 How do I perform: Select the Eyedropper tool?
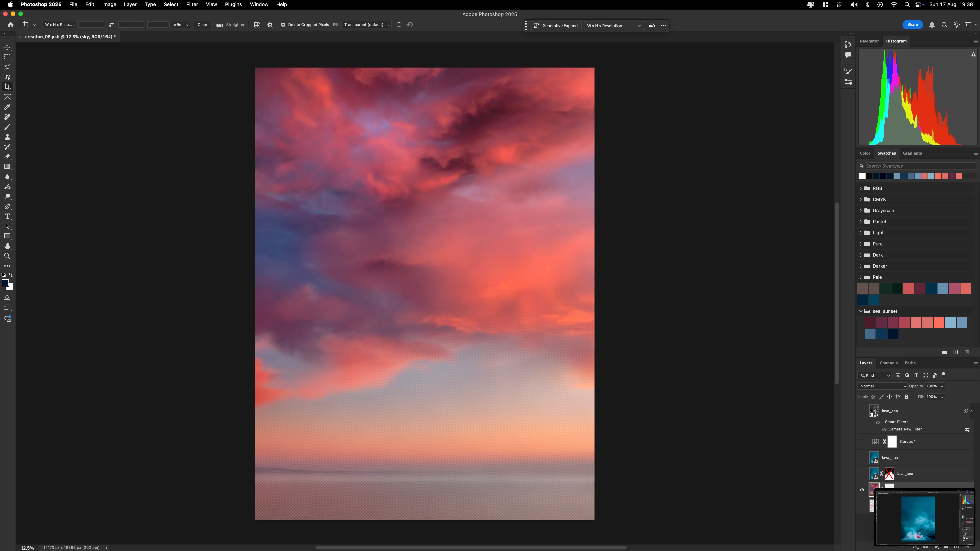point(7,107)
